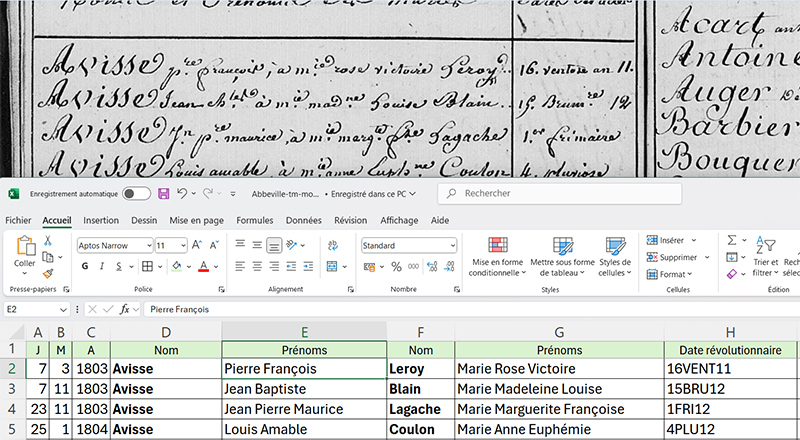Click the Fill down arrow icon in Édition
The height and width of the screenshot is (440, 800).
[732, 257]
